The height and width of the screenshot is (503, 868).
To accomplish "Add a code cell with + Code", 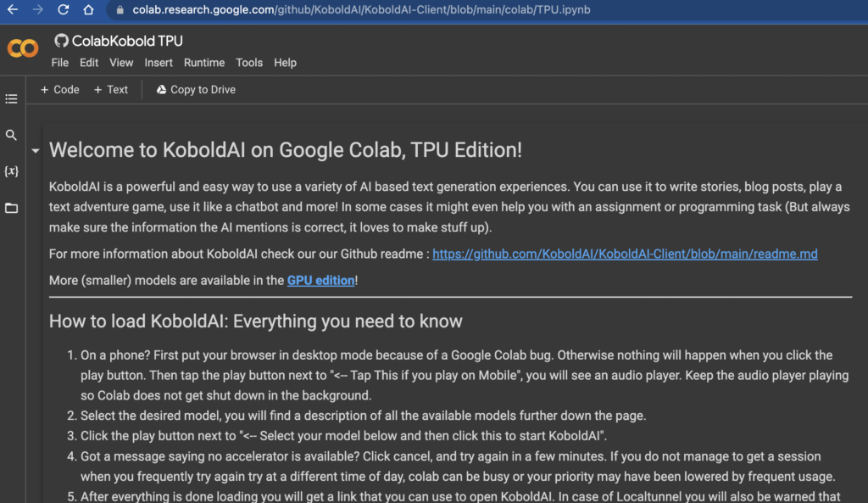I will point(59,89).
